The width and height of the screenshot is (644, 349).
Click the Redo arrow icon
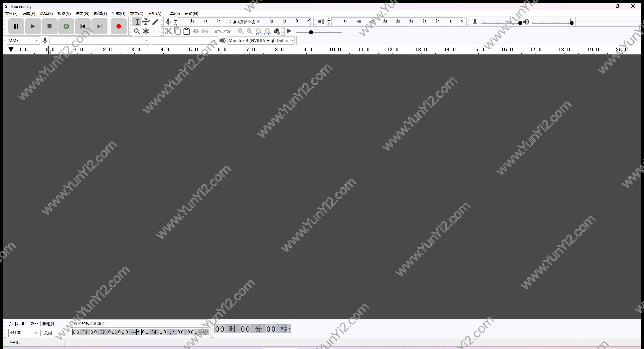(227, 31)
